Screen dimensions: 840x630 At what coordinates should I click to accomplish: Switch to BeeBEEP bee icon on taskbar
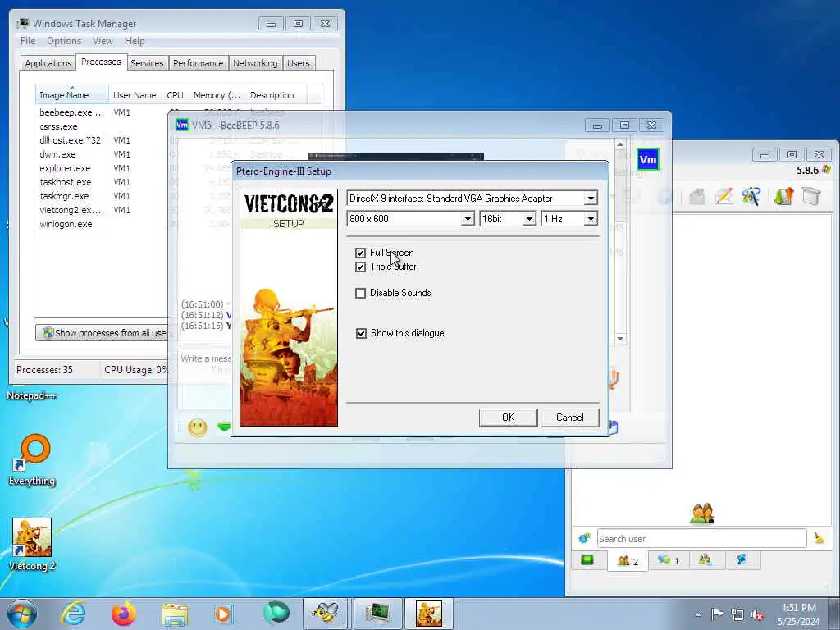click(325, 614)
